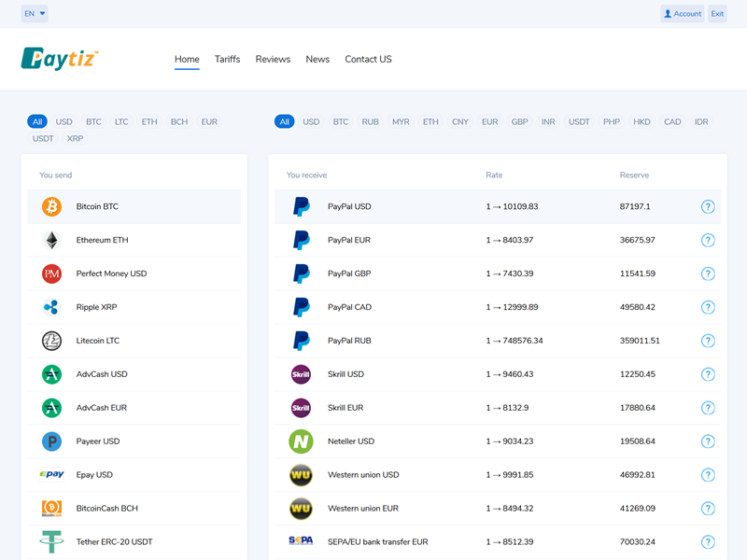Open the Account page

683,14
